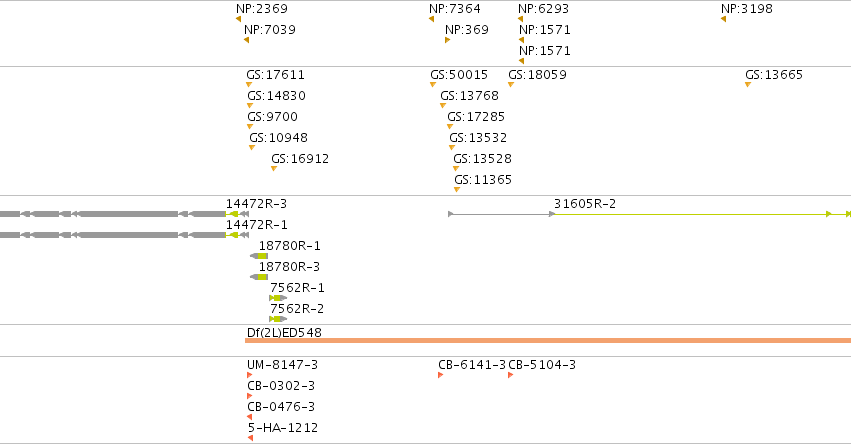This screenshot has width=851, height=444.
Task: Select the 31605R-2 transcript label
Action: [x=585, y=204]
